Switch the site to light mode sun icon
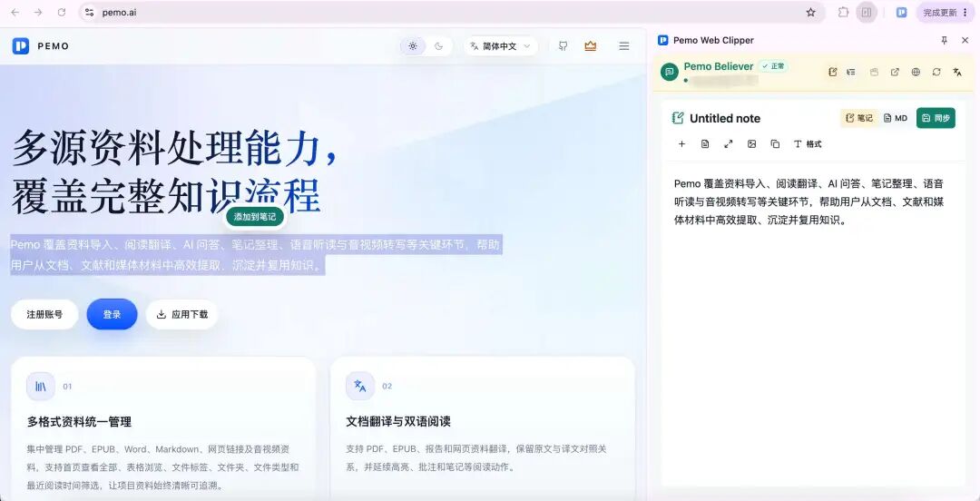 pos(413,46)
